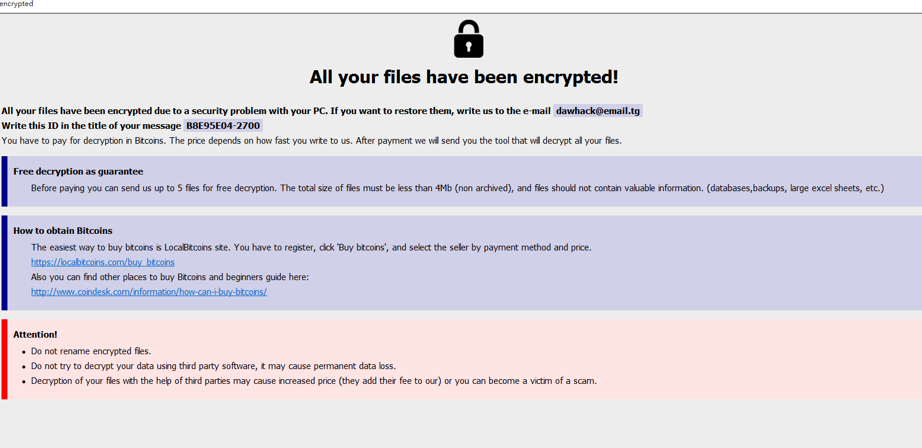Screen dimensions: 922x448
Task: Click the "Write this ID in the title" text
Action: pyautogui.click(x=91, y=126)
